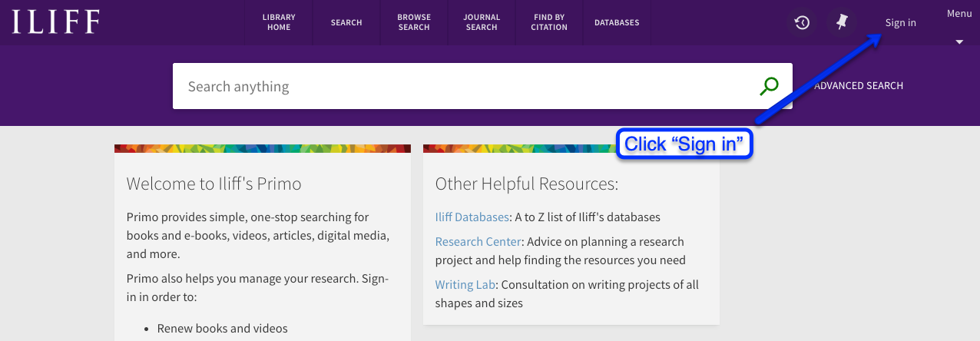Click the Welcome to Iliff's Primo heading
980x341 pixels.
tap(214, 184)
